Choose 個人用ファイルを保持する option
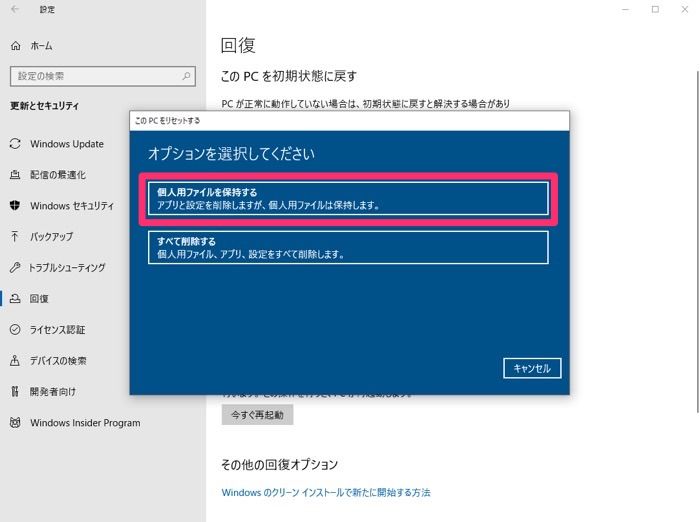The image size is (700, 522). [348, 199]
